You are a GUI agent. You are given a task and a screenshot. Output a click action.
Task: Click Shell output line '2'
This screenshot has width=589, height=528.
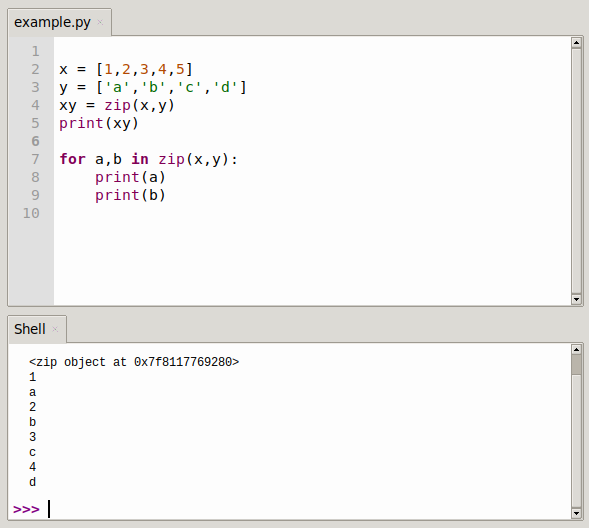click(33, 407)
